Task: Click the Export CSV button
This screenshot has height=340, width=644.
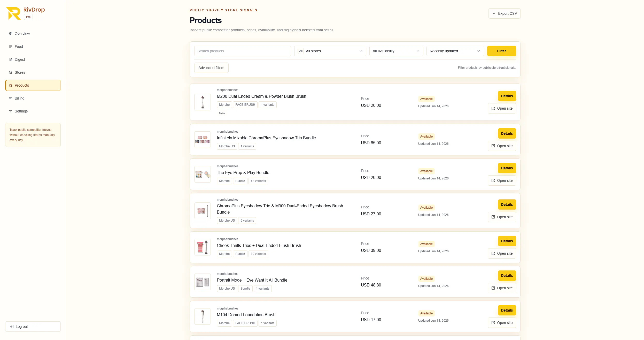Action: (504, 13)
